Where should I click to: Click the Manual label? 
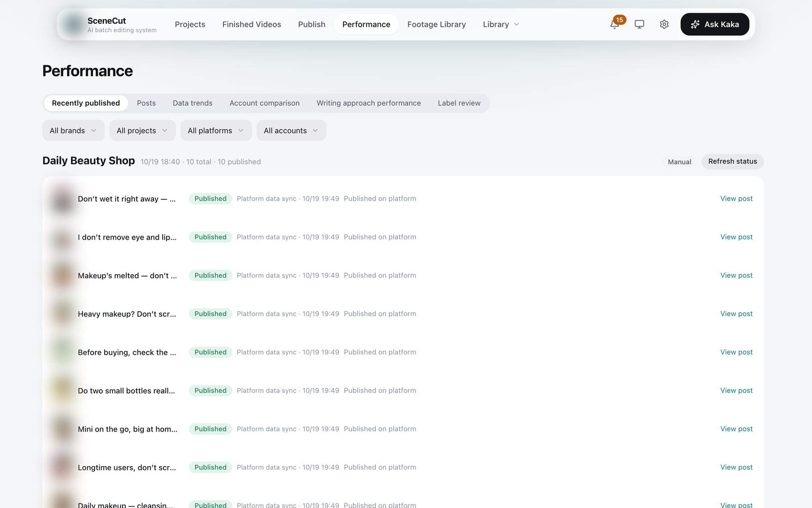click(679, 162)
